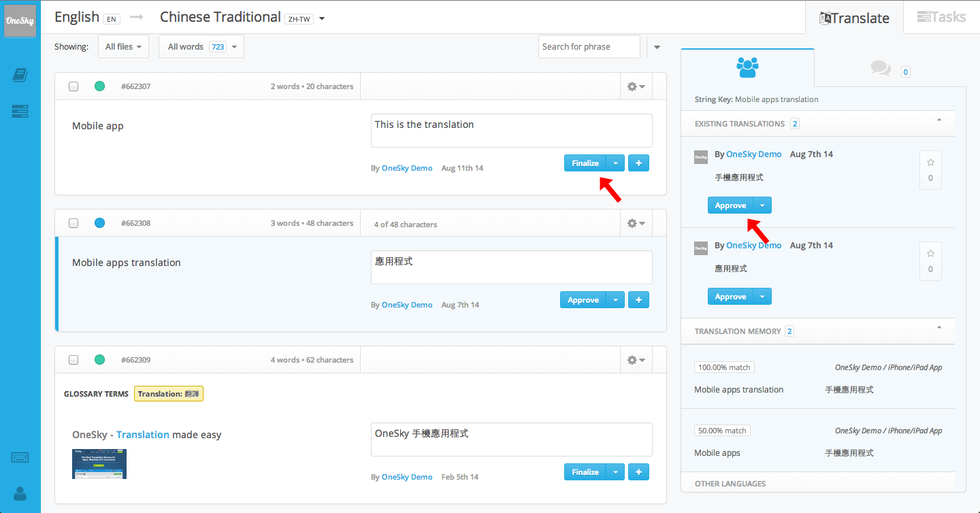Edit the OneSky 手機應用程式 translation box
Screen dimensions: 980x513
(512, 440)
